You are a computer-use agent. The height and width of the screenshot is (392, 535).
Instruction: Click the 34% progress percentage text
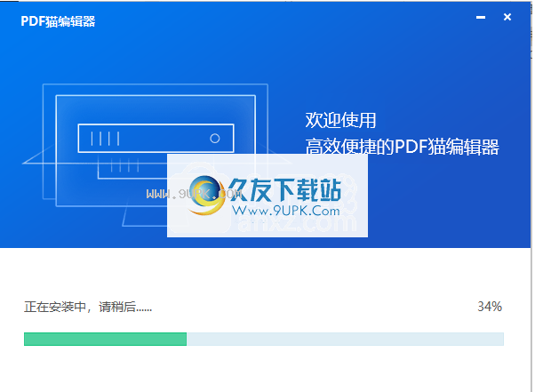tap(490, 307)
